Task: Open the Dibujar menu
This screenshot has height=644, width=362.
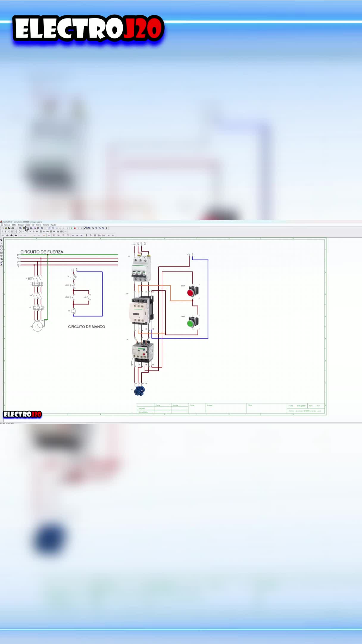Action: coord(21,225)
